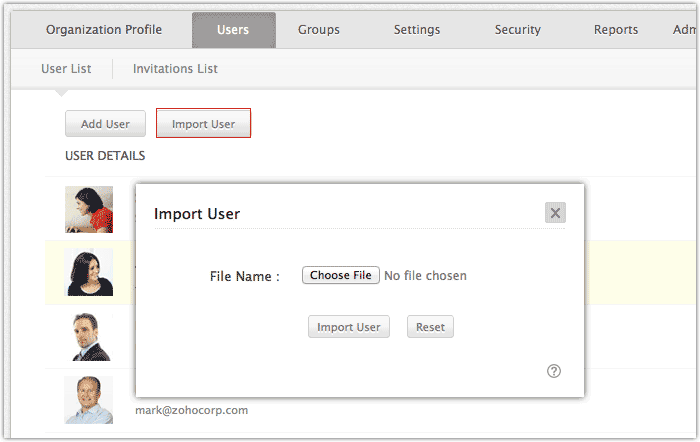The width and height of the screenshot is (700, 442).
Task: View the Reports tab
Action: tap(616, 30)
